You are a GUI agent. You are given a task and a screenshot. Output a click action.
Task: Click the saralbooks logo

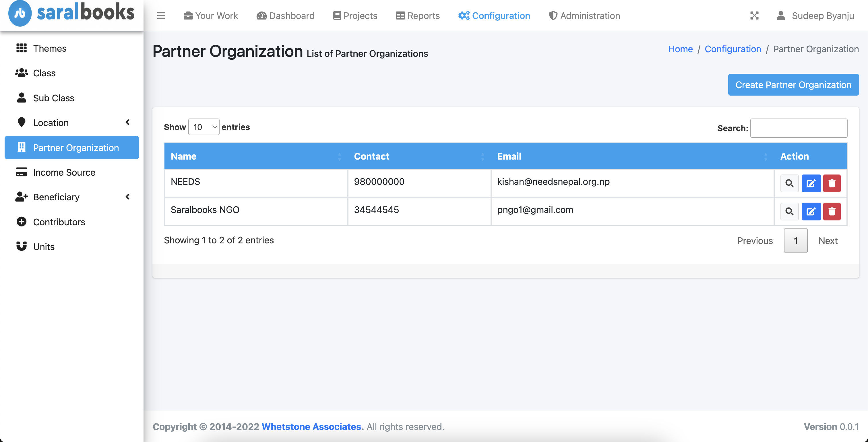[71, 13]
